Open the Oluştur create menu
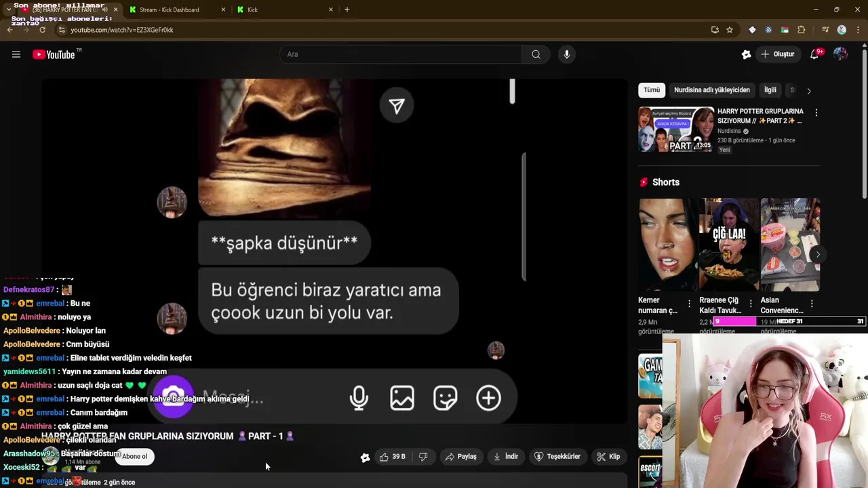The width and height of the screenshot is (868, 488). tap(777, 54)
